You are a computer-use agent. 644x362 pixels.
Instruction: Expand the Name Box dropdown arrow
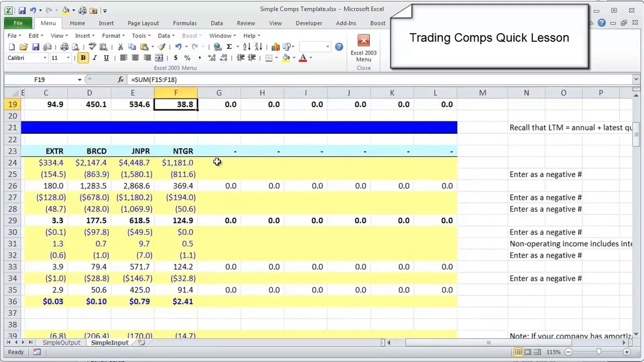tap(79, 79)
